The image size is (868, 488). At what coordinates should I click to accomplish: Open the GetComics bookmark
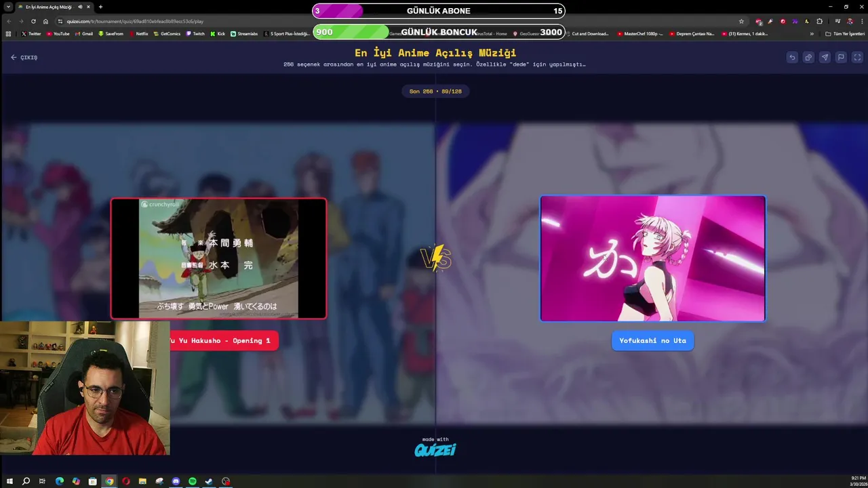coord(167,33)
